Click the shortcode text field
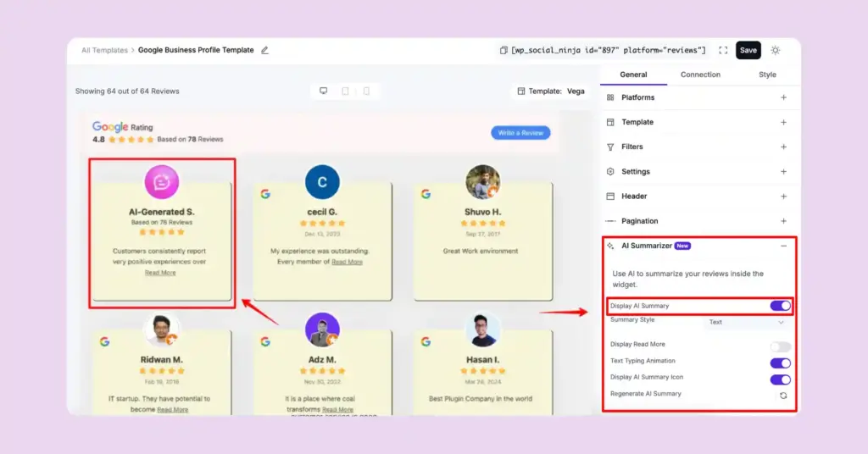 point(609,50)
